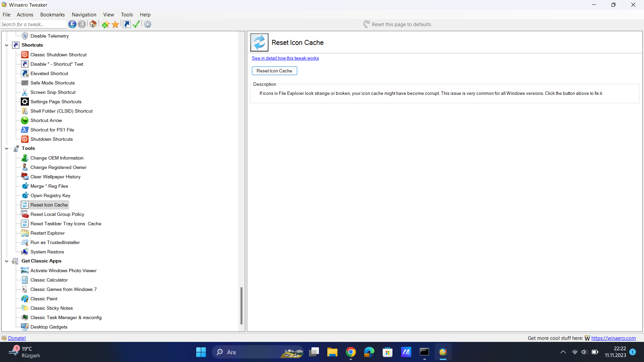
Task: Click the green checkmark toolbar icon
Action: [136, 24]
